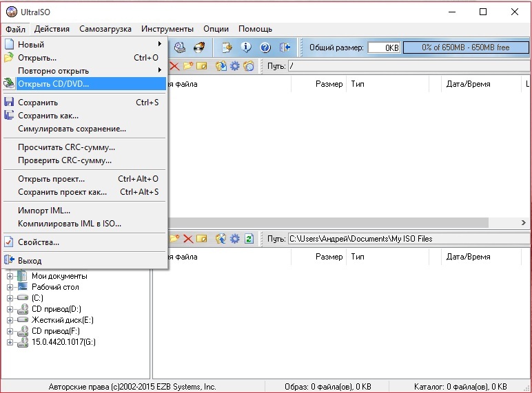
Task: Click the Тип column header in image pane
Action: point(387,84)
